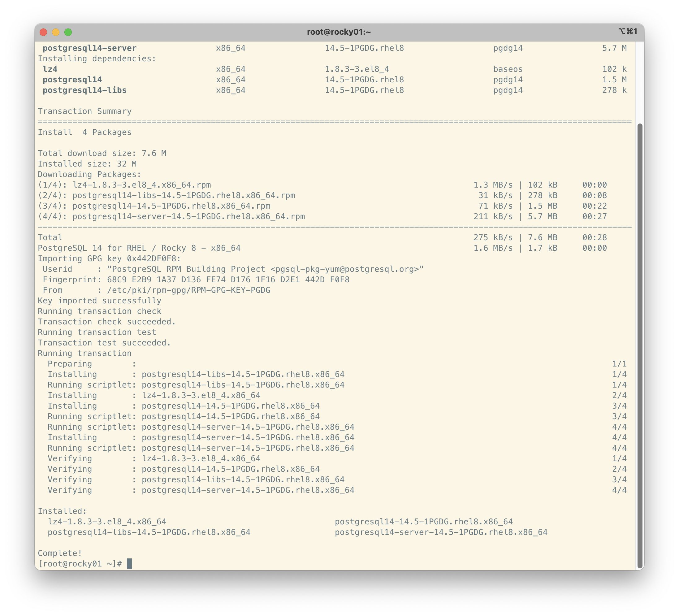Screen dimensions: 679x616
Task: Click the block cursor at the shell prompt
Action: click(129, 564)
